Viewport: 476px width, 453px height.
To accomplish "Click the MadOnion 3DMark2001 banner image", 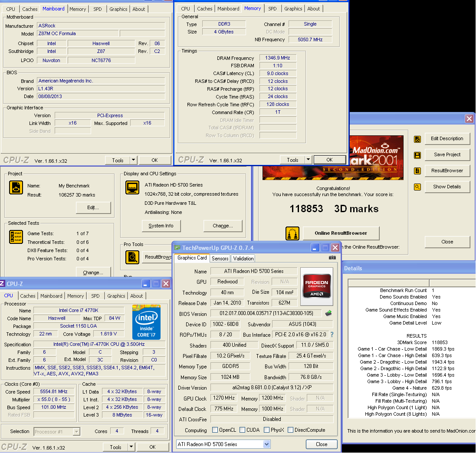I will pyautogui.click(x=377, y=158).
